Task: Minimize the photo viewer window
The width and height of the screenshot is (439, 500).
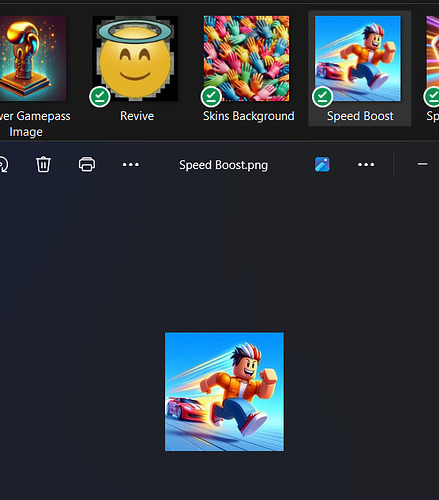Action: [x=422, y=164]
